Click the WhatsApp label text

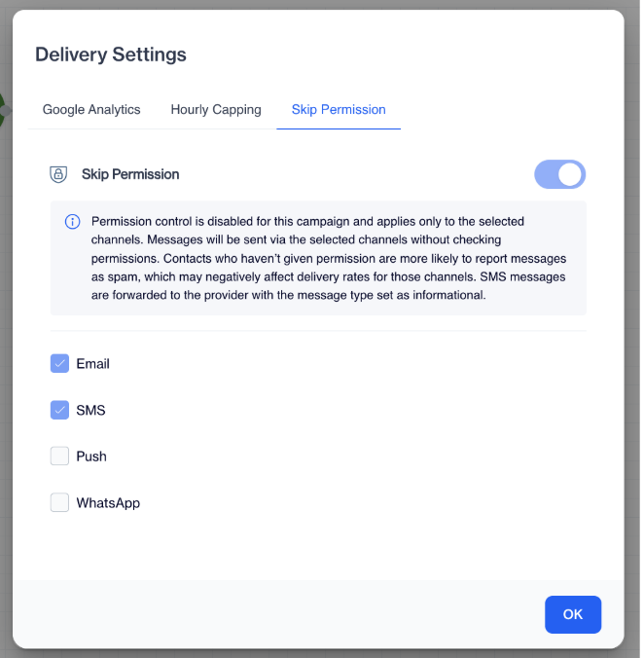[x=108, y=502]
